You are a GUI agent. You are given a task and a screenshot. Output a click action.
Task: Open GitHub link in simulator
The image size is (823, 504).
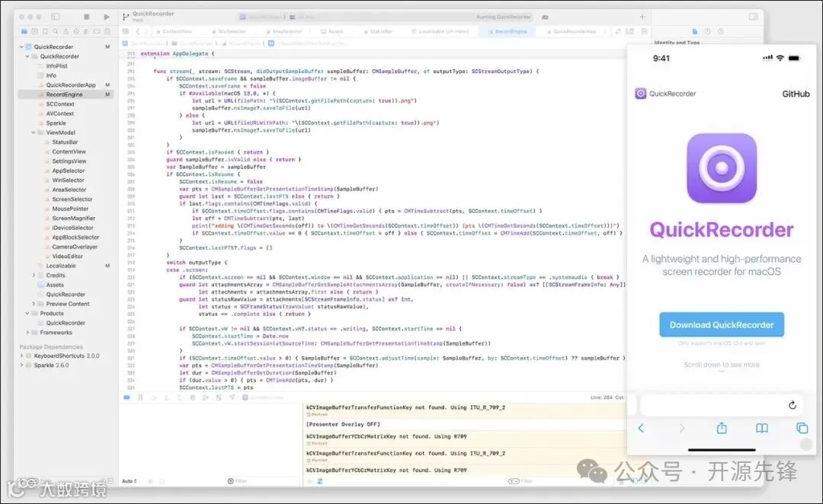coord(796,94)
